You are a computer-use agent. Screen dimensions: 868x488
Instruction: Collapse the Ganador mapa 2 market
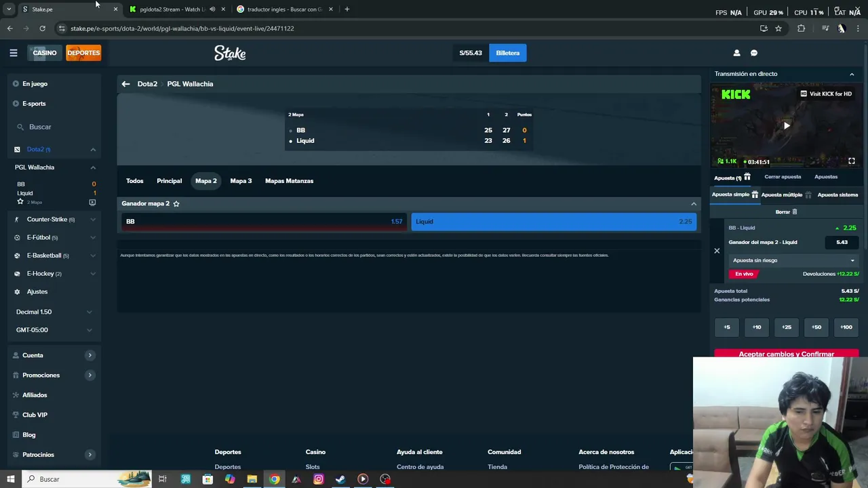click(x=694, y=203)
